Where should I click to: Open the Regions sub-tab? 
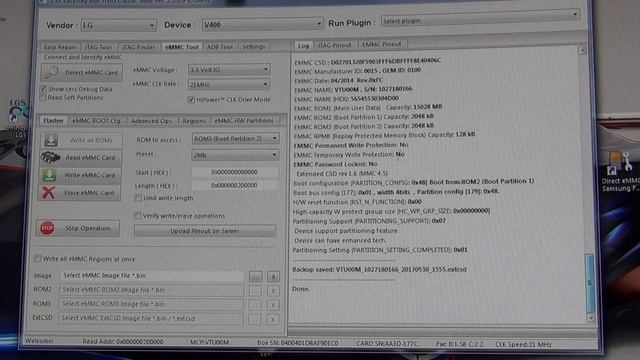click(194, 121)
